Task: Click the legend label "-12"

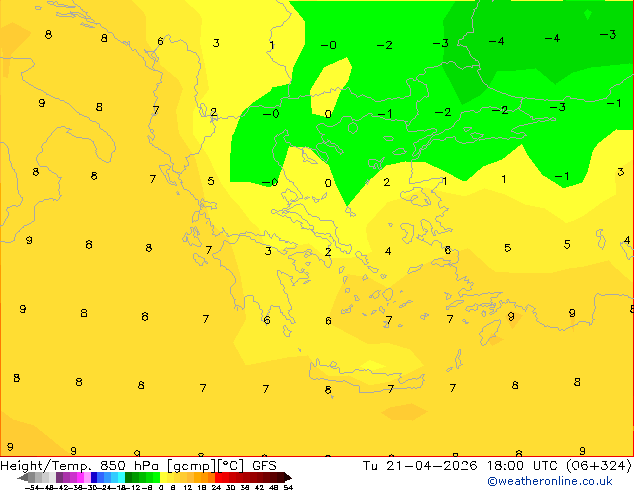Action: (132, 487)
